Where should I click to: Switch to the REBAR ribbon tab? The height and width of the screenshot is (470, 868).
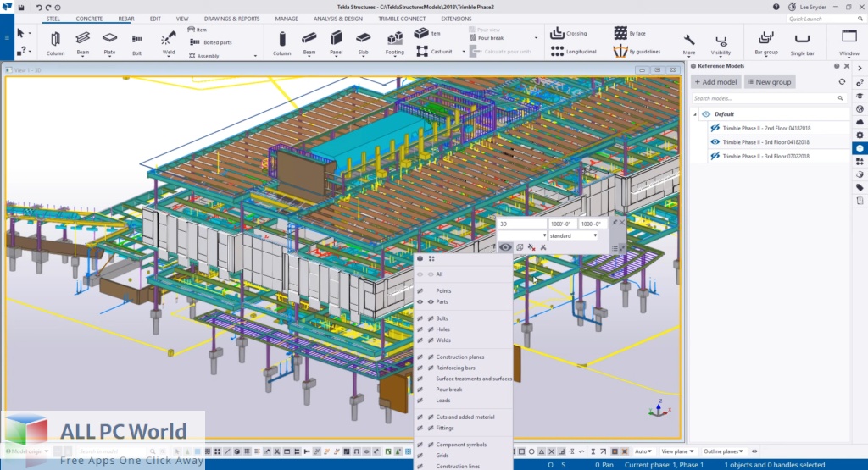126,19
